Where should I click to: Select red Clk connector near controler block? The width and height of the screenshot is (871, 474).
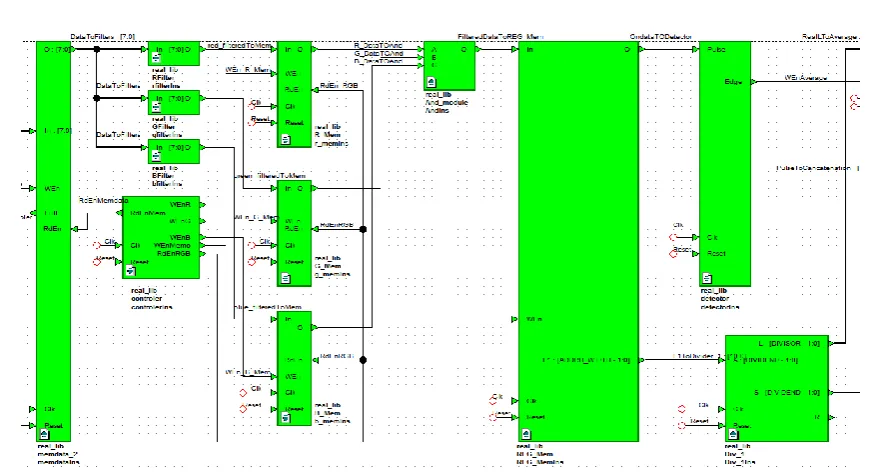(x=97, y=245)
